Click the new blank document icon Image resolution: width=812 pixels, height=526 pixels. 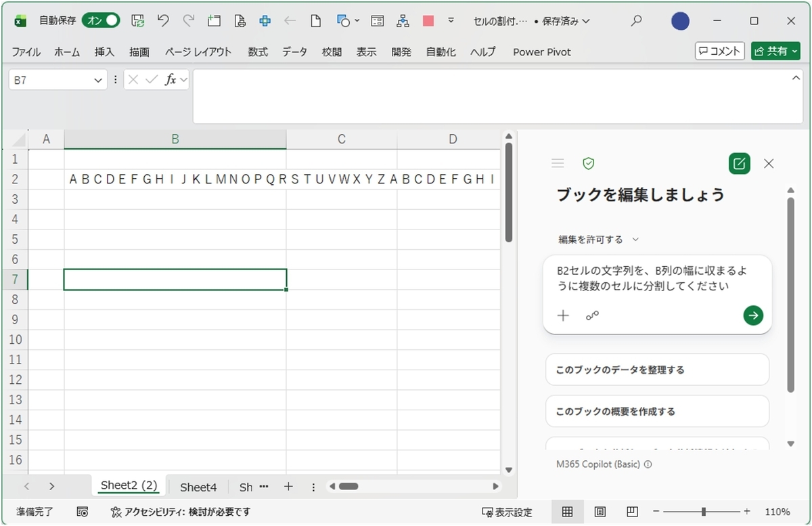[x=315, y=21]
